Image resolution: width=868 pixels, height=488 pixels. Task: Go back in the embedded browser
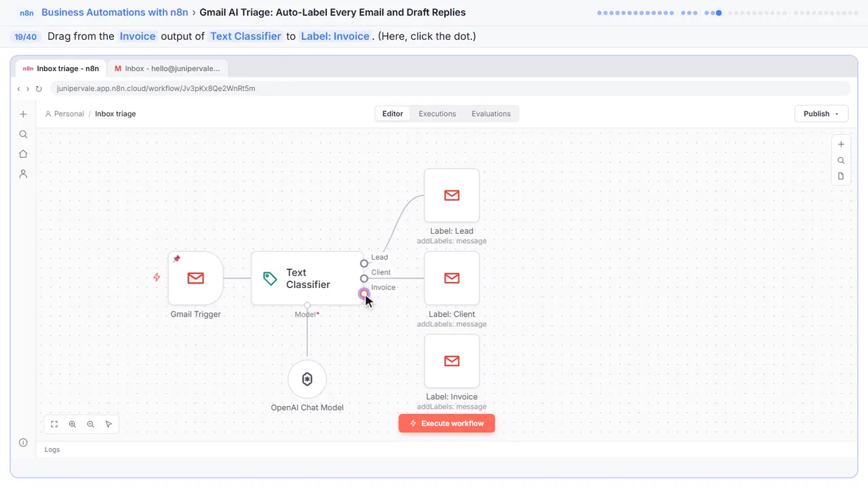pos(19,89)
